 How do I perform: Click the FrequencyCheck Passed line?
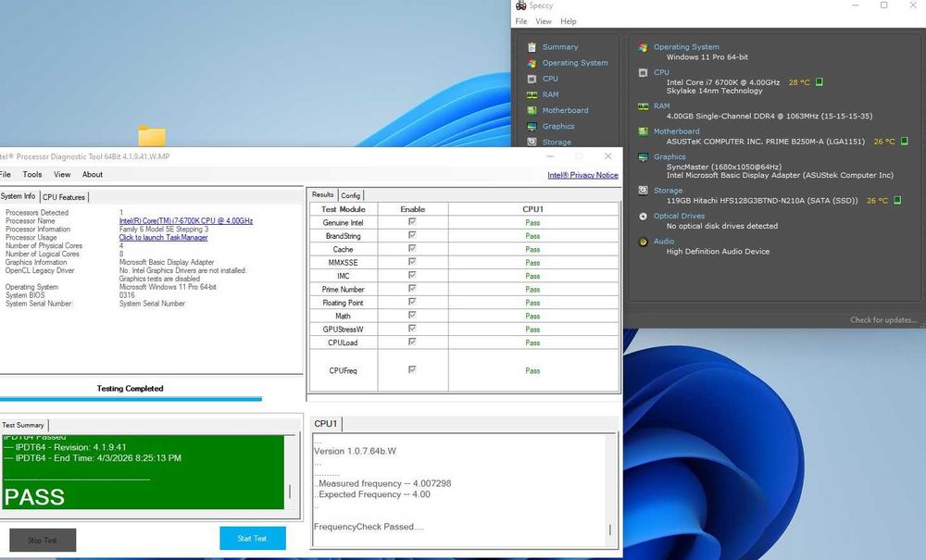(x=369, y=527)
